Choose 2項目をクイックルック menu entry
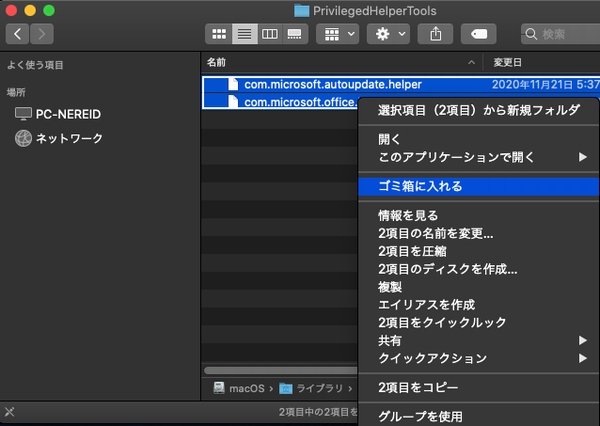Viewport: 600px width, 426px height. (x=479, y=322)
